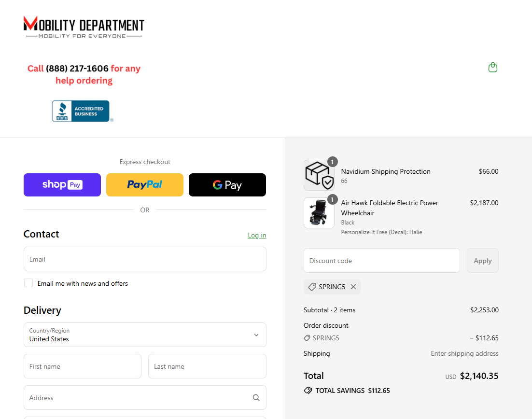Click the Mobility Department logo
This screenshot has height=419, width=532.
click(84, 27)
